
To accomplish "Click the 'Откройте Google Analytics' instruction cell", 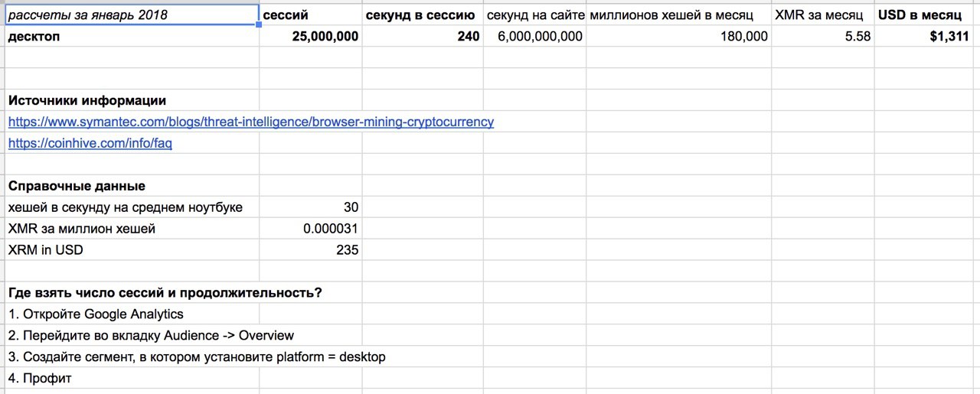I will point(132,314).
